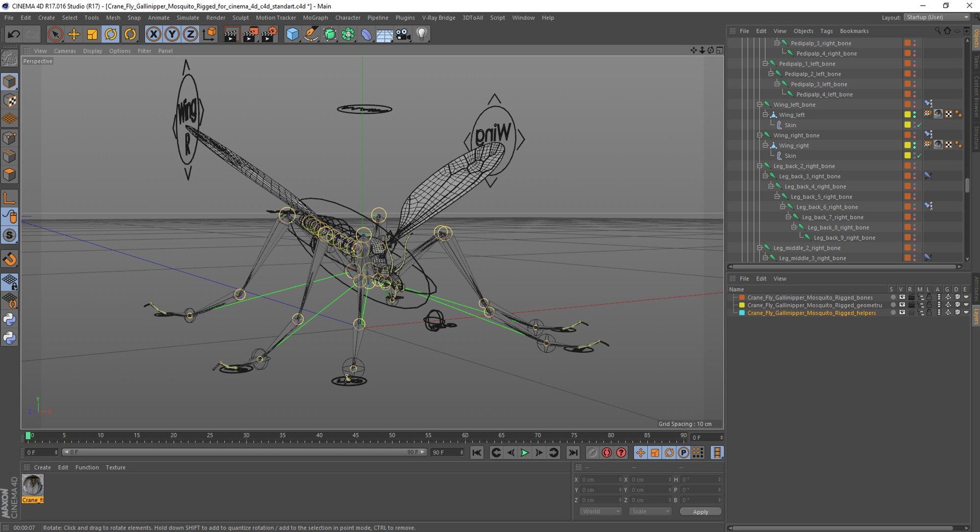The width and height of the screenshot is (980, 532).
Task: Add a Floor environment object
Action: tap(384, 34)
